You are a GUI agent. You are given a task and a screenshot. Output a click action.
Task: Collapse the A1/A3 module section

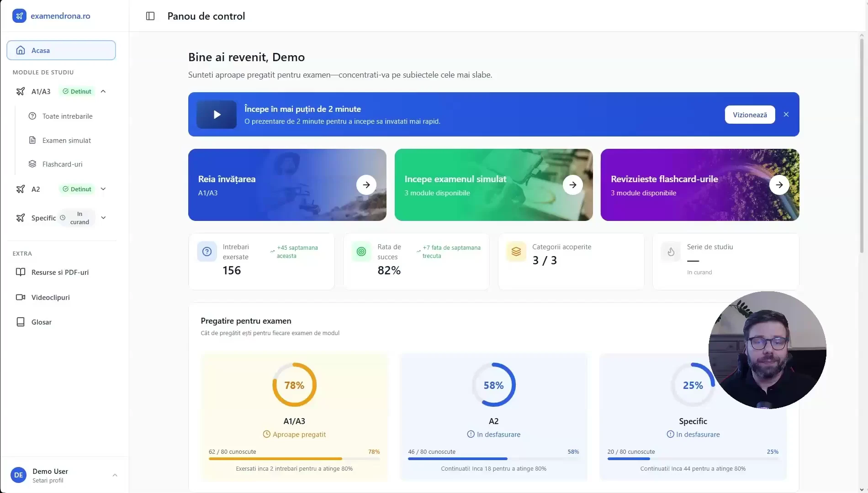point(103,91)
